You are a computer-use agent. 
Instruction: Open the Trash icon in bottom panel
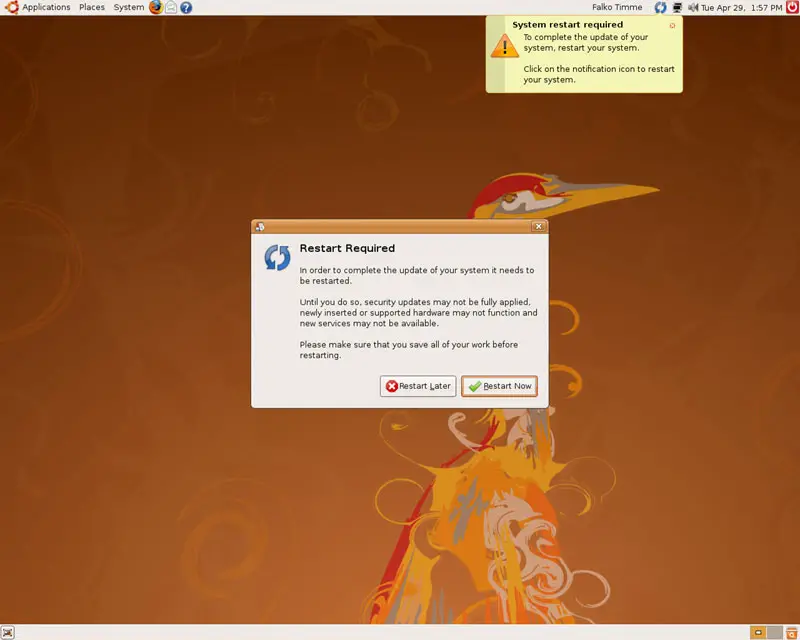click(792, 632)
